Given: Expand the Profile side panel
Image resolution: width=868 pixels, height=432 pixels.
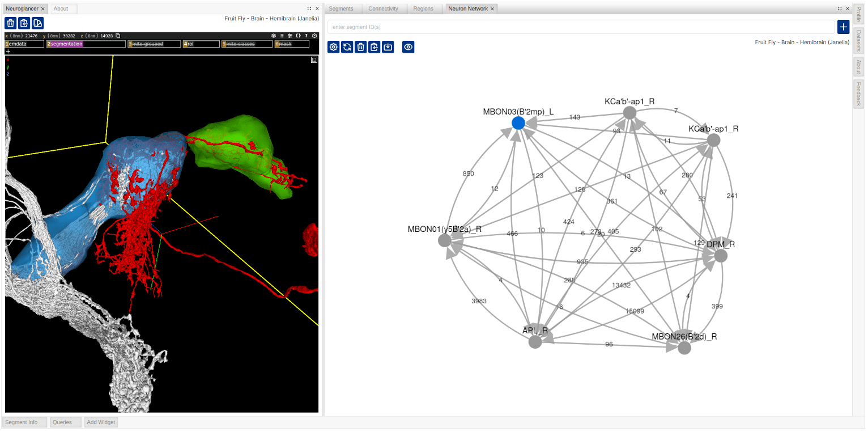Looking at the screenshot, I should pyautogui.click(x=859, y=16).
